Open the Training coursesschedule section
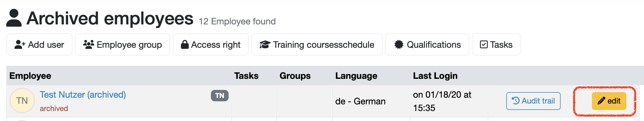The image size is (644, 121). [317, 45]
